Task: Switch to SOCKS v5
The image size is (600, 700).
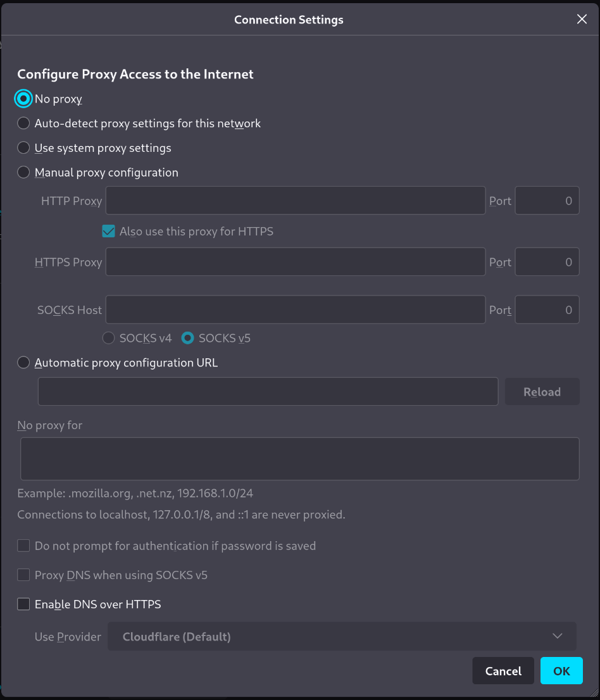Action: click(x=187, y=338)
